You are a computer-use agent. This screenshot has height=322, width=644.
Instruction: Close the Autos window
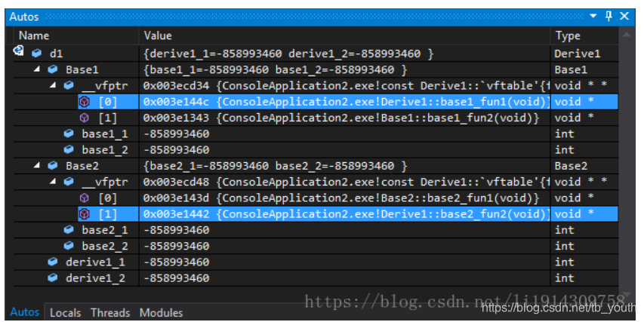click(x=624, y=17)
